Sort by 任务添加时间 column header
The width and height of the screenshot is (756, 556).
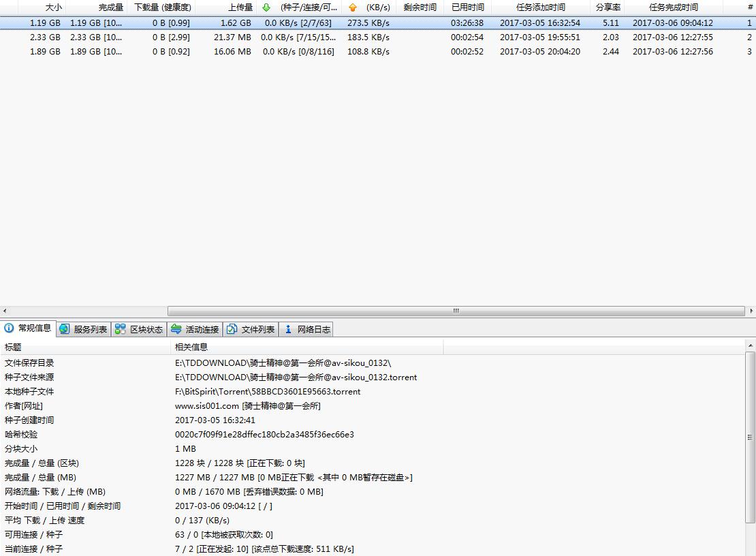point(540,7)
